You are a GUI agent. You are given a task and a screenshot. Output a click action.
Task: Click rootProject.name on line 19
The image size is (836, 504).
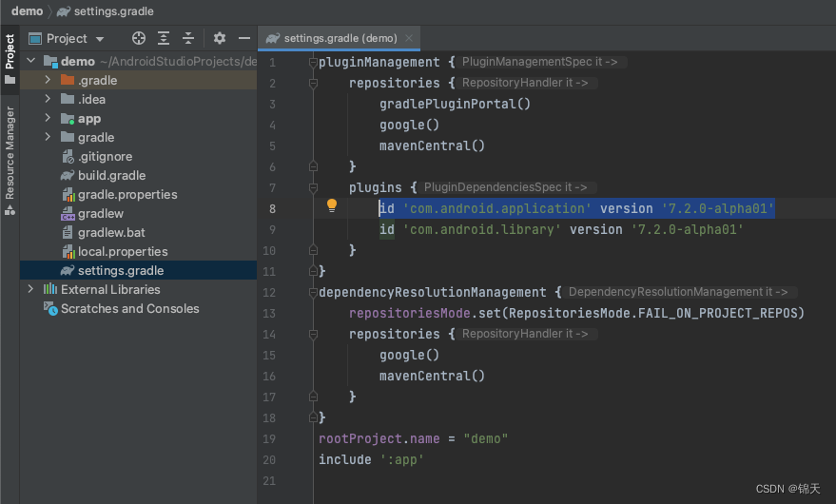[x=379, y=439]
